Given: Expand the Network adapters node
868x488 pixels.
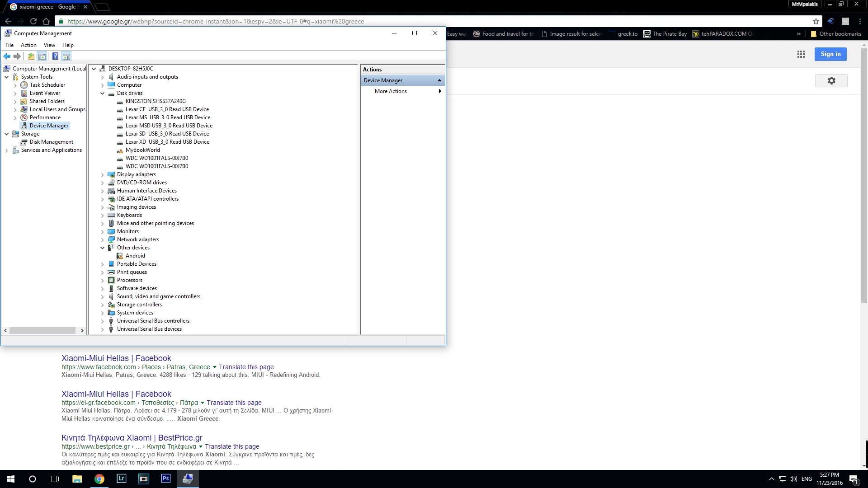Looking at the screenshot, I should [x=103, y=240].
